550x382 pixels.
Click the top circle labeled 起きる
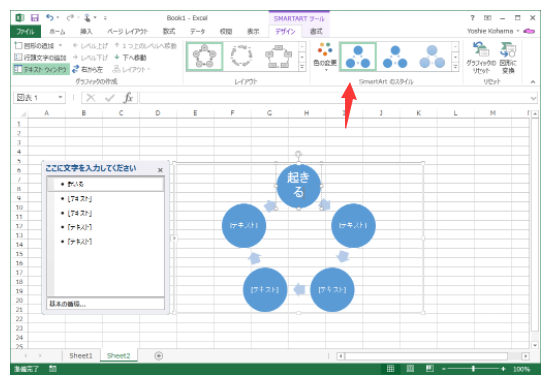tap(299, 186)
